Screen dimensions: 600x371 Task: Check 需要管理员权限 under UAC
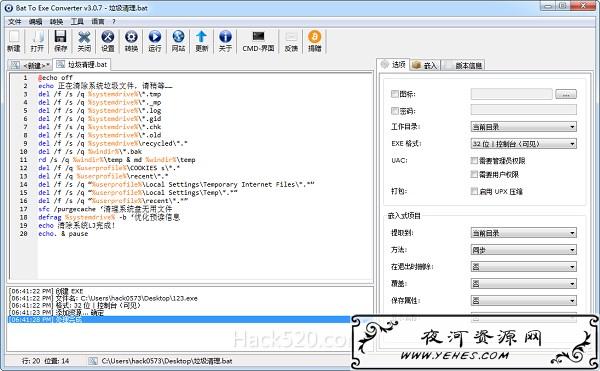pyautogui.click(x=474, y=161)
